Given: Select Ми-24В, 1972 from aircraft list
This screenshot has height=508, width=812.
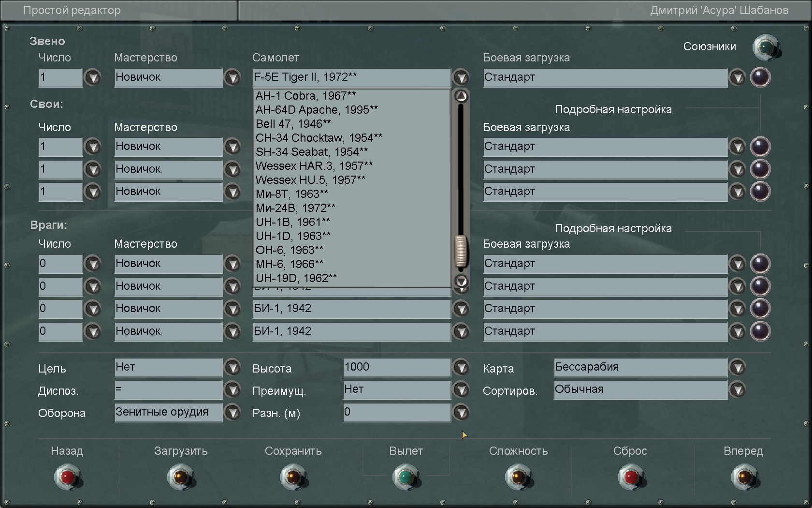Looking at the screenshot, I should (x=352, y=208).
